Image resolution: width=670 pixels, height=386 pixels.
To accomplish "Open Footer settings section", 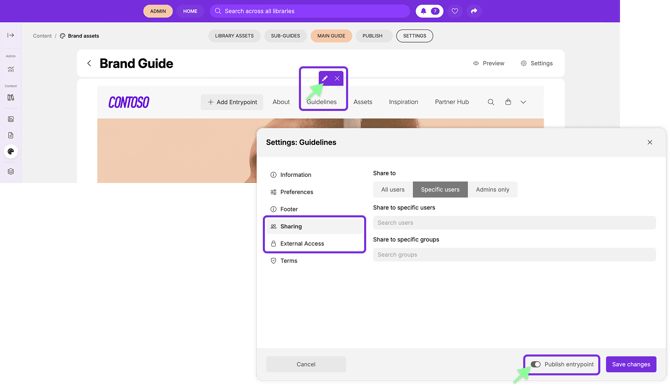I will pyautogui.click(x=314, y=209).
